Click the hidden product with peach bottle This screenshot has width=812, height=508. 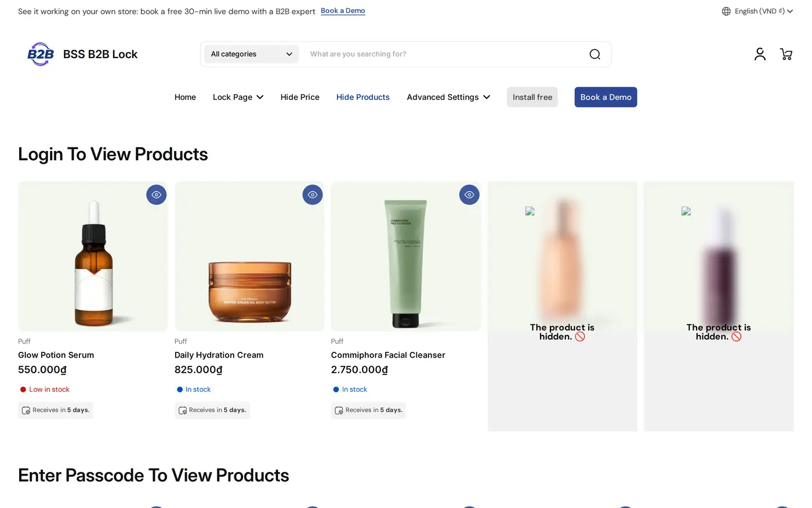coord(563,306)
